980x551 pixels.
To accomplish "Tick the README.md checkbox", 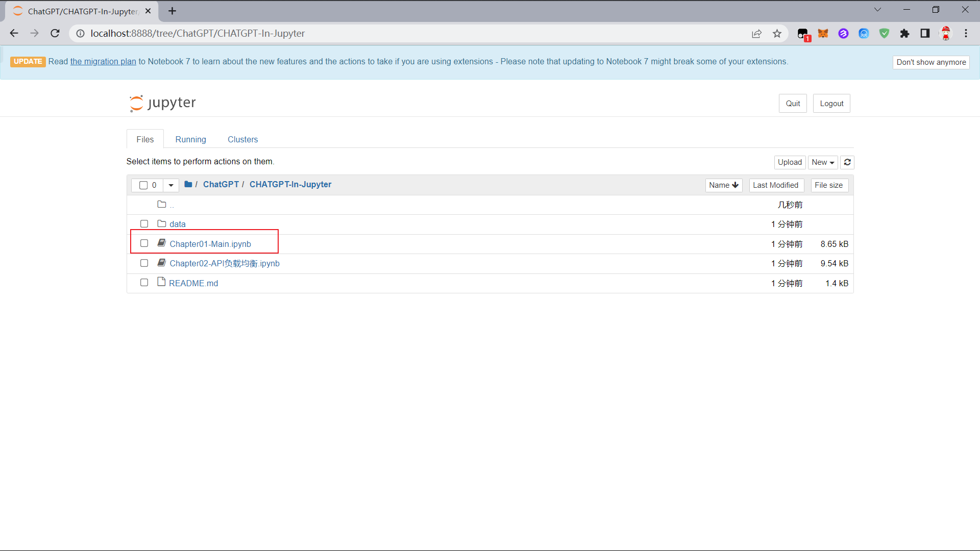I will point(144,283).
